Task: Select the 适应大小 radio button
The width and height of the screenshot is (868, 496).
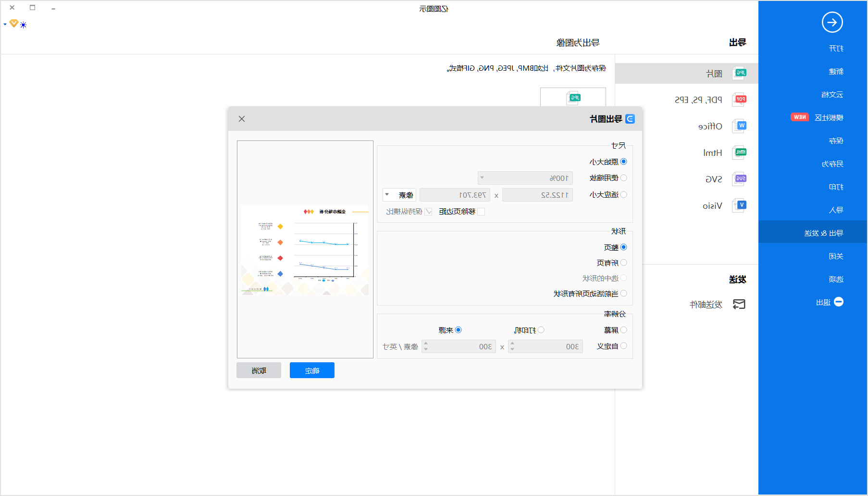Action: point(624,194)
